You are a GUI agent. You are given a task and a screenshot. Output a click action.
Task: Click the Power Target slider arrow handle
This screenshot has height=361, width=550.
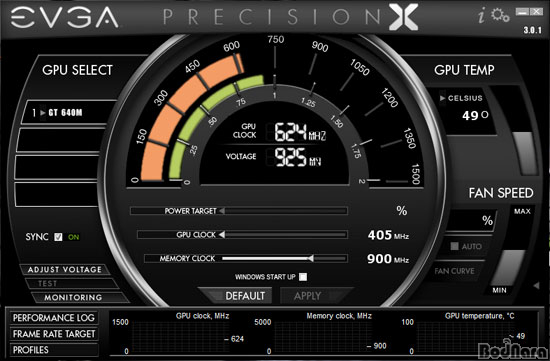(x=222, y=211)
